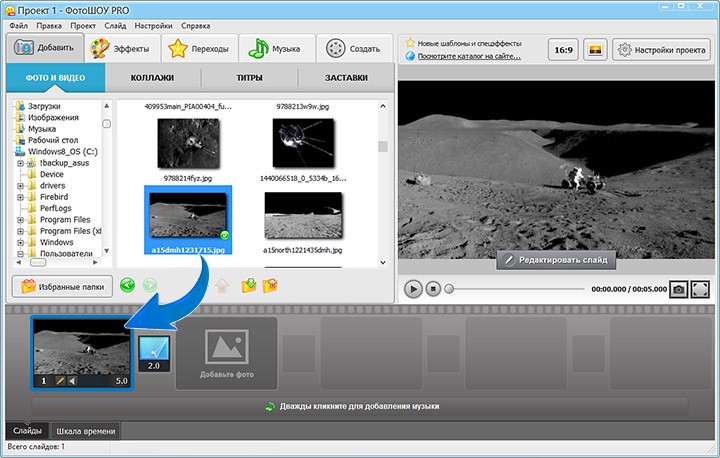This screenshot has width=720, height=458.
Task: Click the pencil edit icon on slide 1
Action: 59,381
